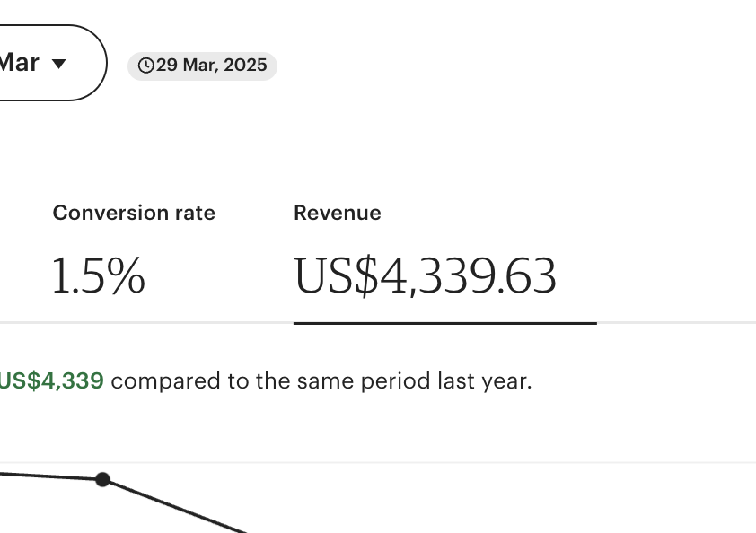Click the 1.5% conversion rate value
The image size is (756, 533).
(98, 276)
